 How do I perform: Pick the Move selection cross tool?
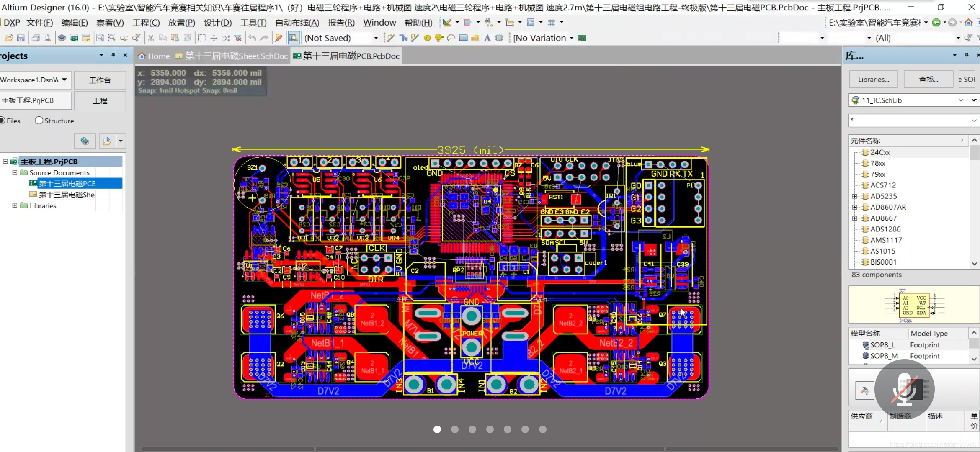tap(214, 38)
